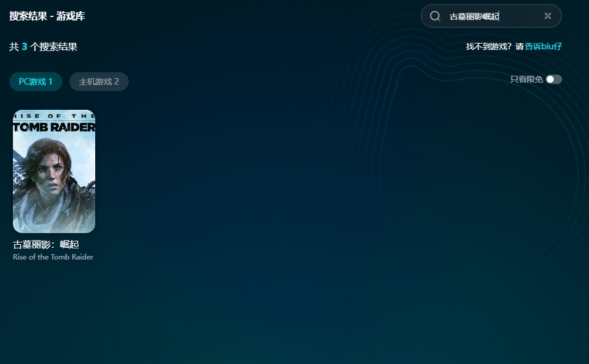The width and height of the screenshot is (589, 364).
Task: Select the PC游戏 1 tab
Action: pos(36,82)
